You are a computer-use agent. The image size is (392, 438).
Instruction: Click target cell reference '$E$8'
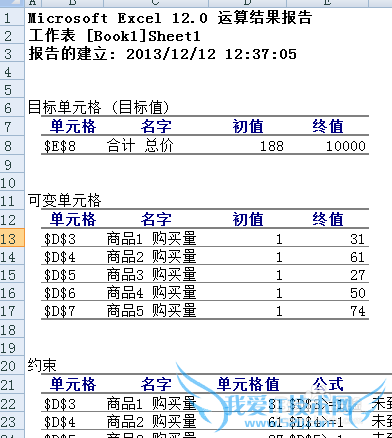point(60,146)
